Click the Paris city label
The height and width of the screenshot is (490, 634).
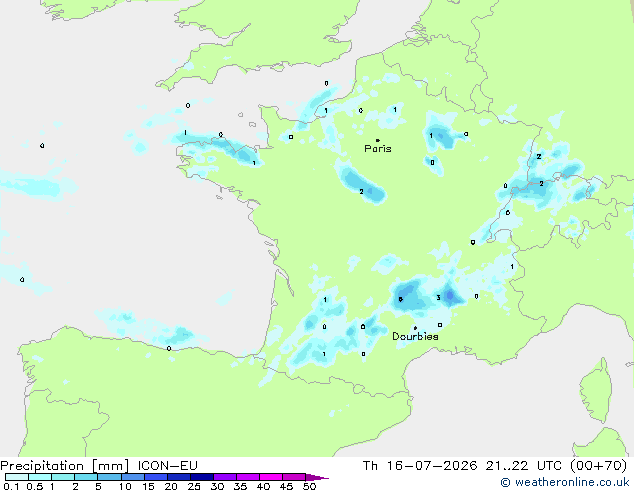pyautogui.click(x=378, y=148)
